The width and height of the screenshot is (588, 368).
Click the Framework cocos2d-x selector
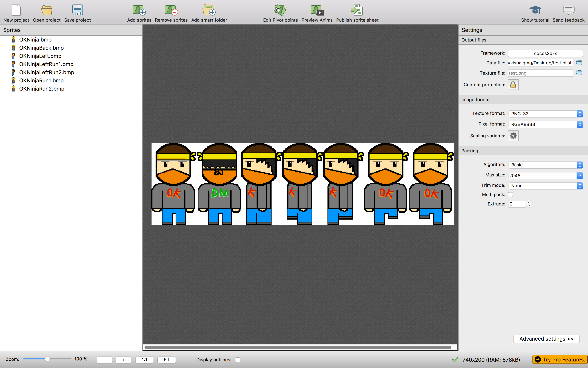coord(545,53)
